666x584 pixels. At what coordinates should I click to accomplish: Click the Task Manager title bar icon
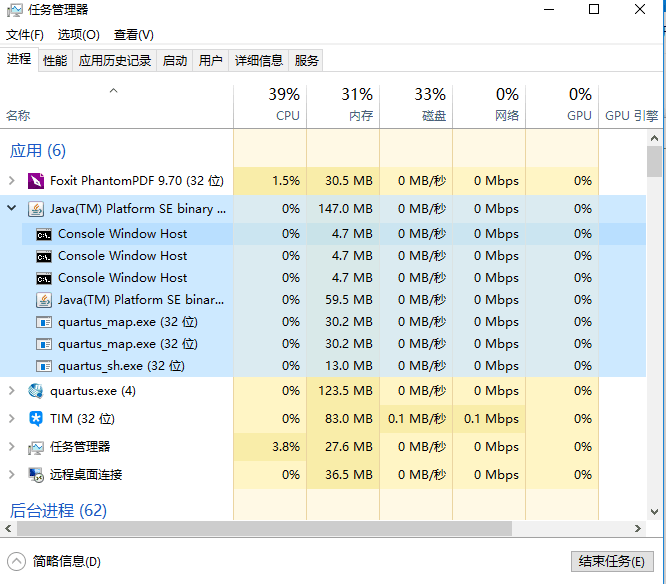(x=14, y=10)
